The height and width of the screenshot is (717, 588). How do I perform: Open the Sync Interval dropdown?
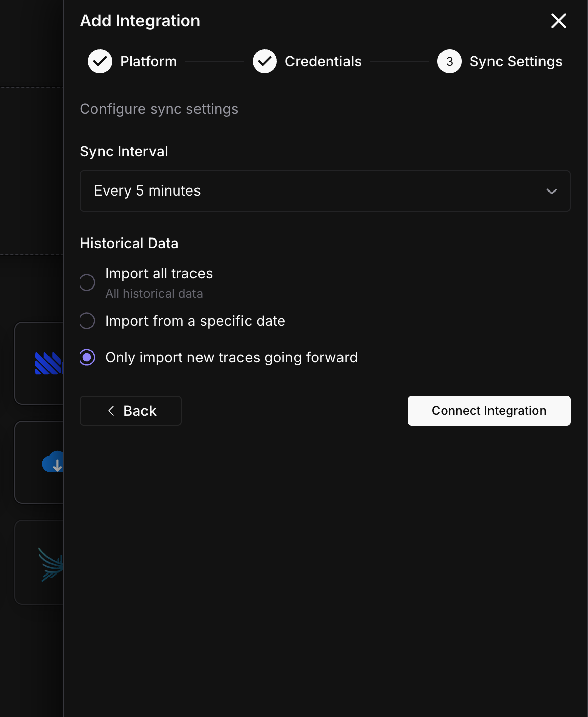pos(325,191)
